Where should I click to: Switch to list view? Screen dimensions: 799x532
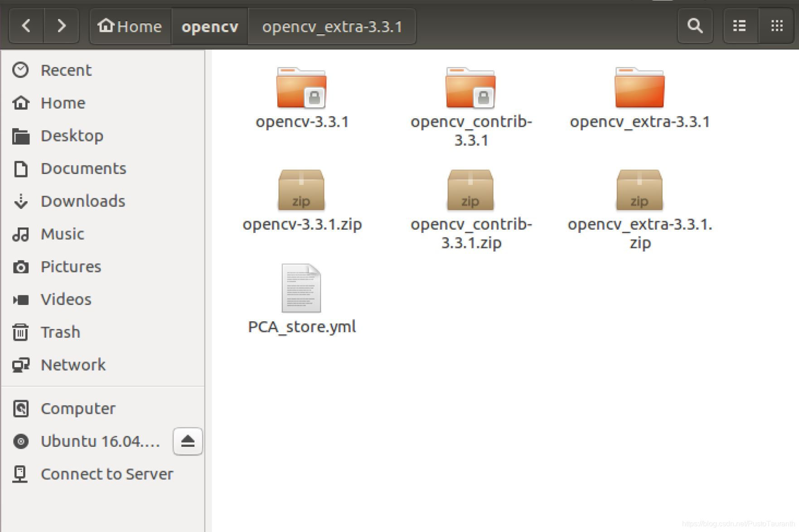(739, 25)
